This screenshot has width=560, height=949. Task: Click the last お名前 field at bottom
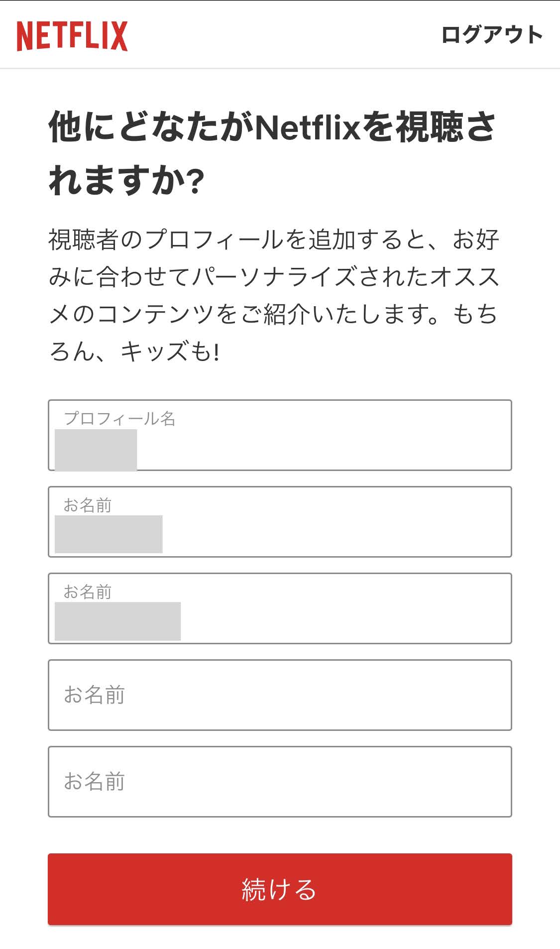[x=280, y=782]
